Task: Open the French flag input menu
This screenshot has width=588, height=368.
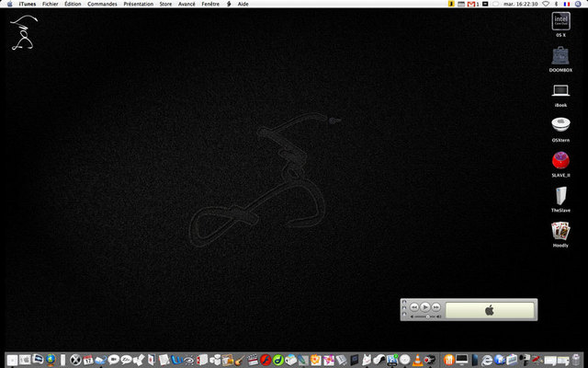Action: (x=567, y=4)
